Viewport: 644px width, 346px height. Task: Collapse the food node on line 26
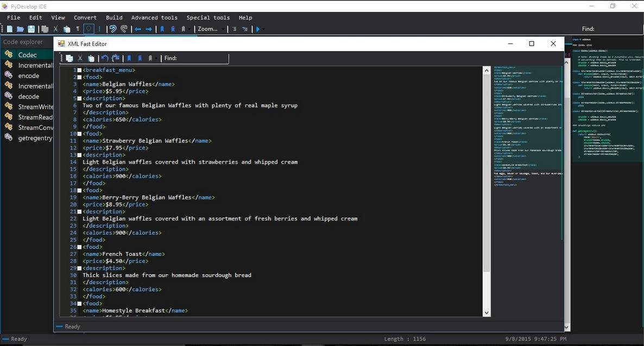(80, 247)
